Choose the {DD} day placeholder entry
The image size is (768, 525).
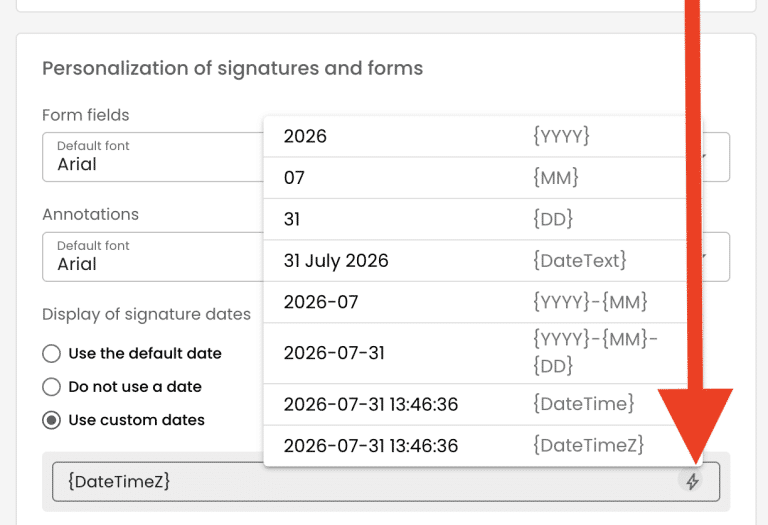[x=474, y=219]
